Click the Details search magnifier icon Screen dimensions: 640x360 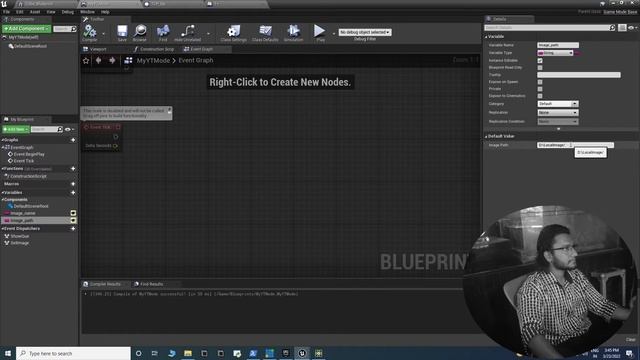point(612,28)
